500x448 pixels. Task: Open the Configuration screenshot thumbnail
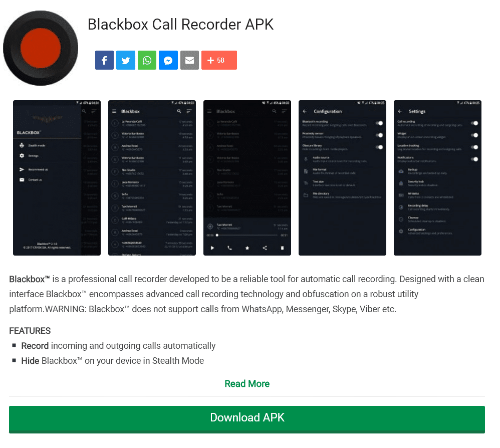[343, 178]
